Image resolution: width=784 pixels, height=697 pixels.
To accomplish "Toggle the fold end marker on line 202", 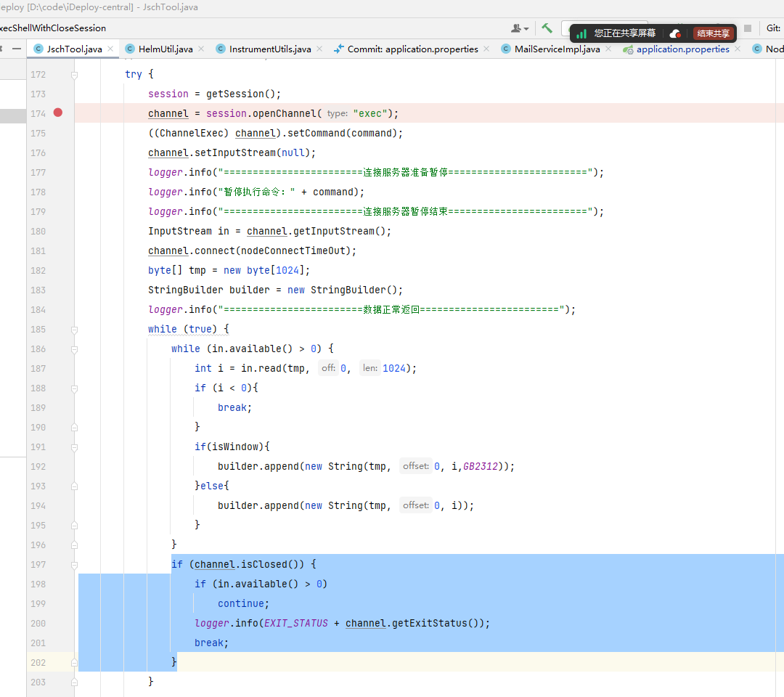I will coord(75,662).
